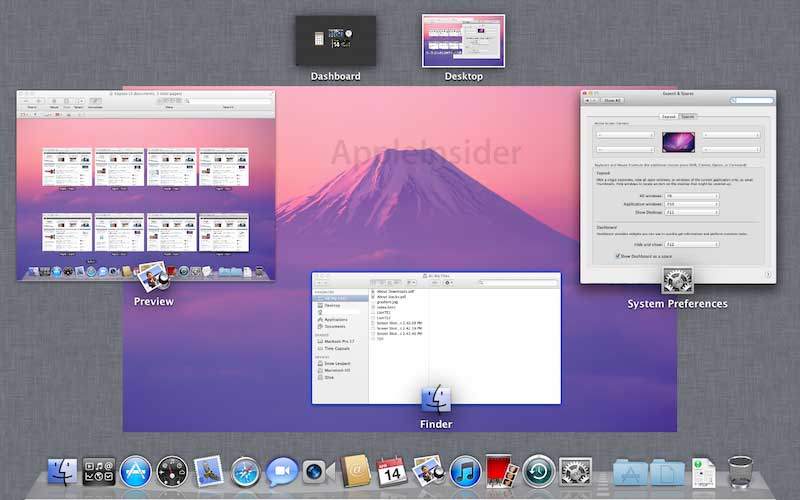800x500 pixels.
Task: Click the iCal calendar Dock icon
Action: point(390,471)
